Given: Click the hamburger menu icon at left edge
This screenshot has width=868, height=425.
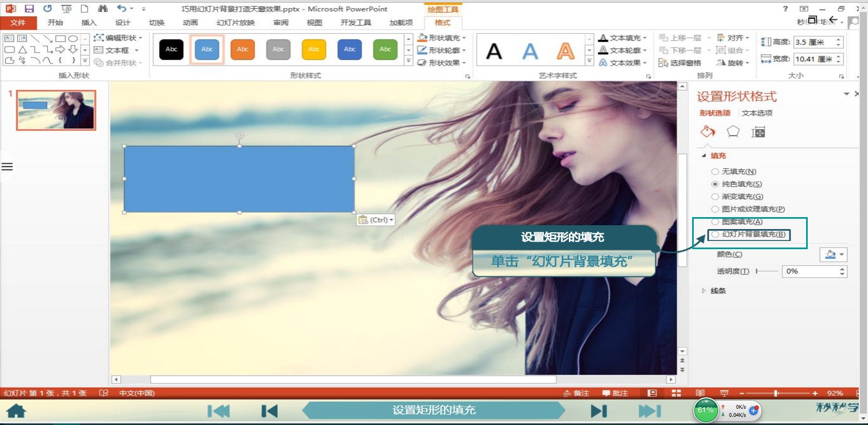Looking at the screenshot, I should pyautogui.click(x=7, y=167).
